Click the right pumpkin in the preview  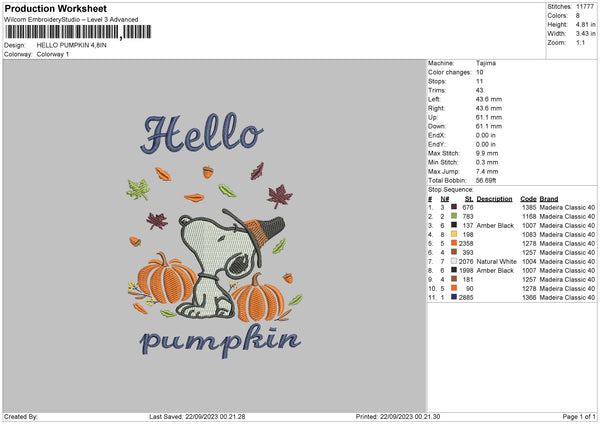258,298
